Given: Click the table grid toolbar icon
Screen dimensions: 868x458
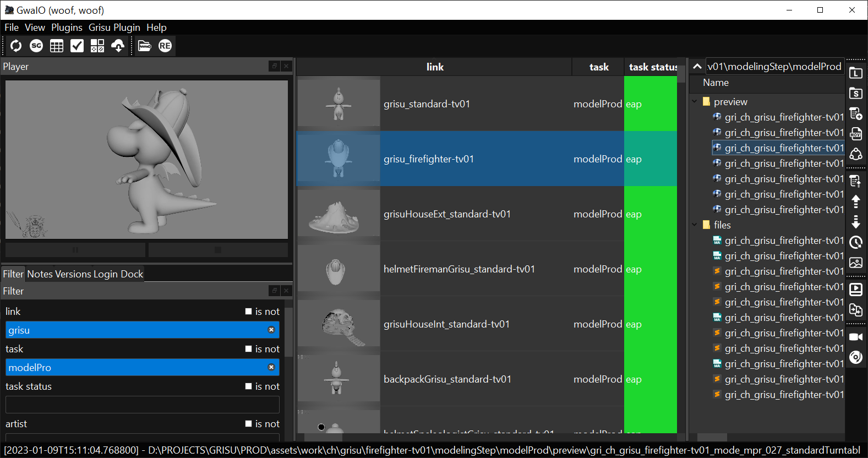Looking at the screenshot, I should (x=57, y=46).
